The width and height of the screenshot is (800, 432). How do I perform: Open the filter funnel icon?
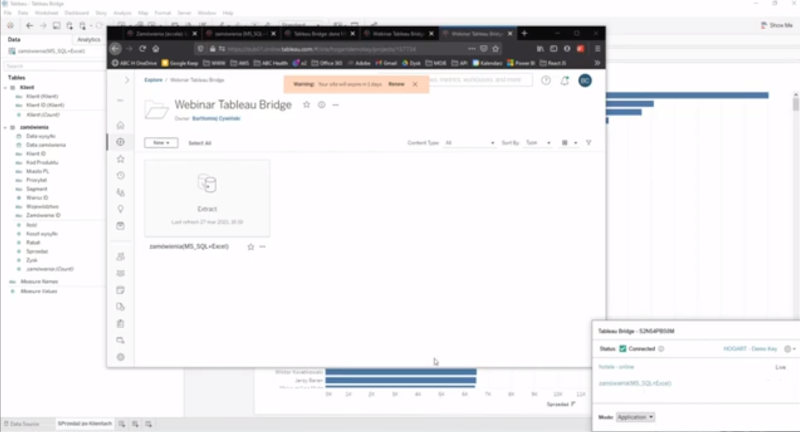click(x=589, y=143)
